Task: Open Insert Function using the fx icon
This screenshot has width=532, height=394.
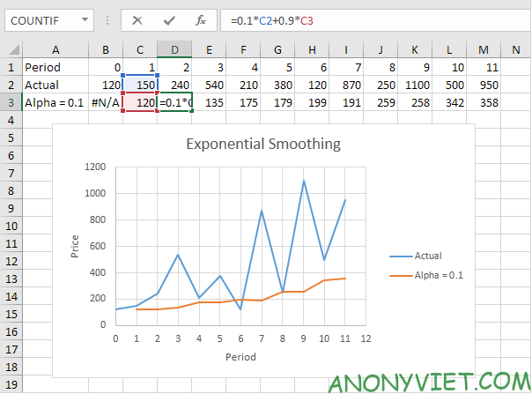Action: click(200, 19)
